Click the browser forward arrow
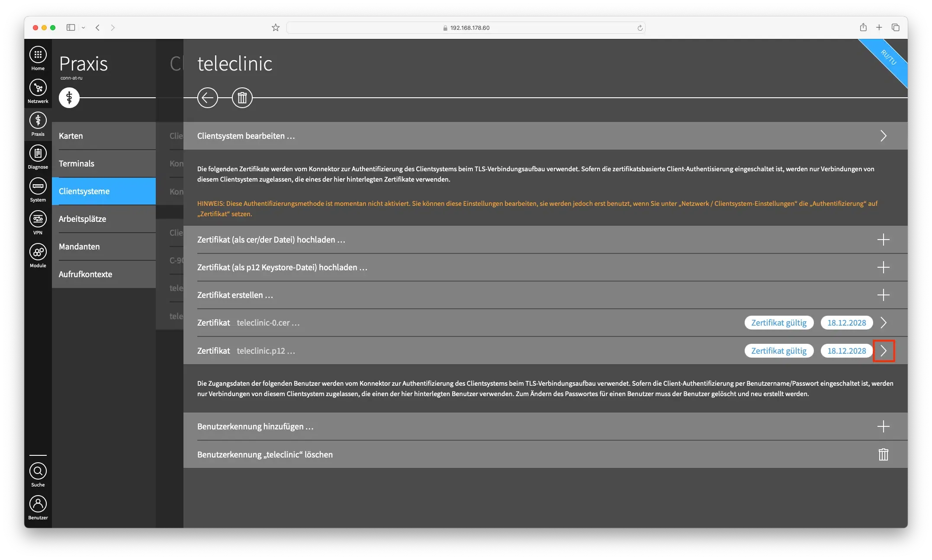932x560 pixels. (x=113, y=27)
